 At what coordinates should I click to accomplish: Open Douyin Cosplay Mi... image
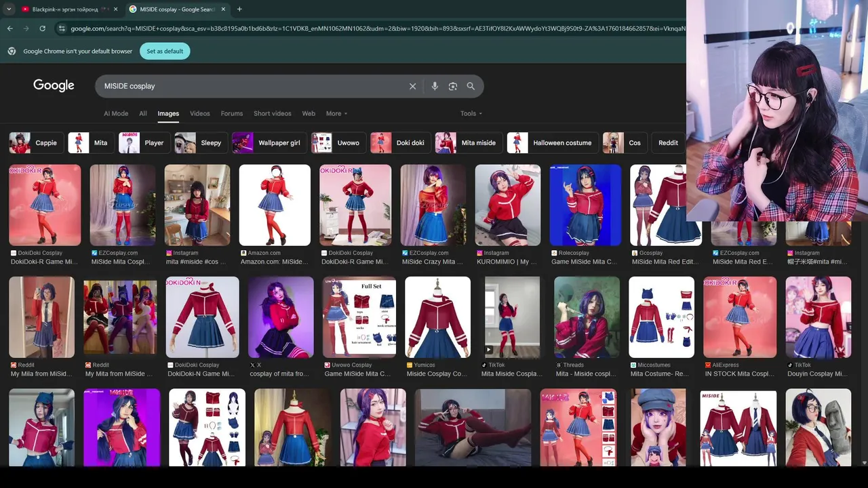click(818, 317)
